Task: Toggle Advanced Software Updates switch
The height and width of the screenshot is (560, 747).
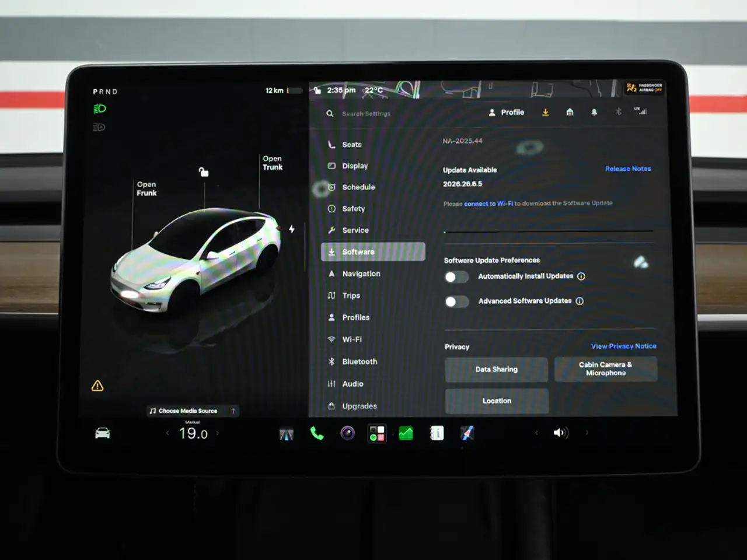Action: tap(456, 302)
